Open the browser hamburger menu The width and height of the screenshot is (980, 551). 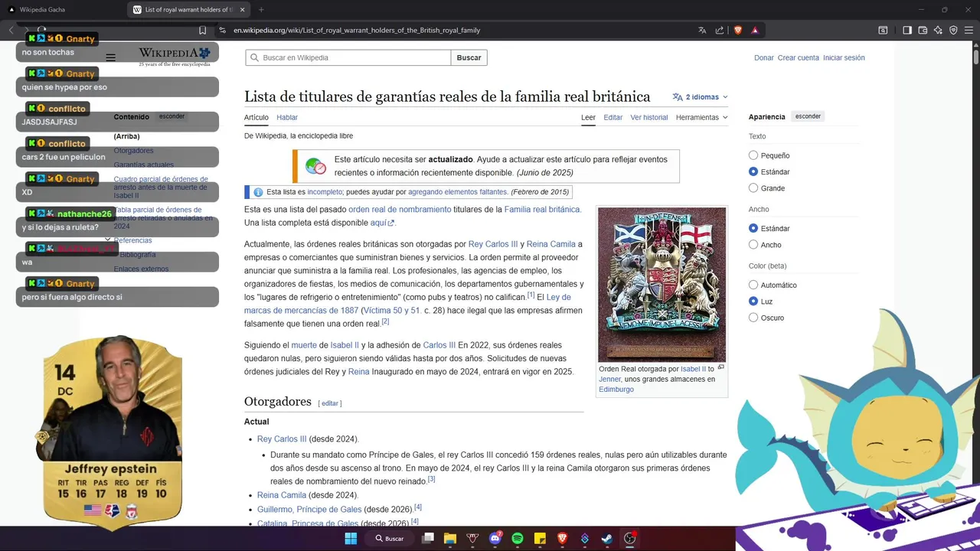(x=969, y=31)
